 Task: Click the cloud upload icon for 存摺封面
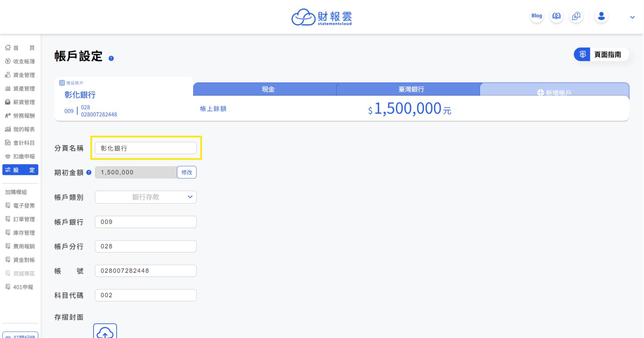(105, 332)
